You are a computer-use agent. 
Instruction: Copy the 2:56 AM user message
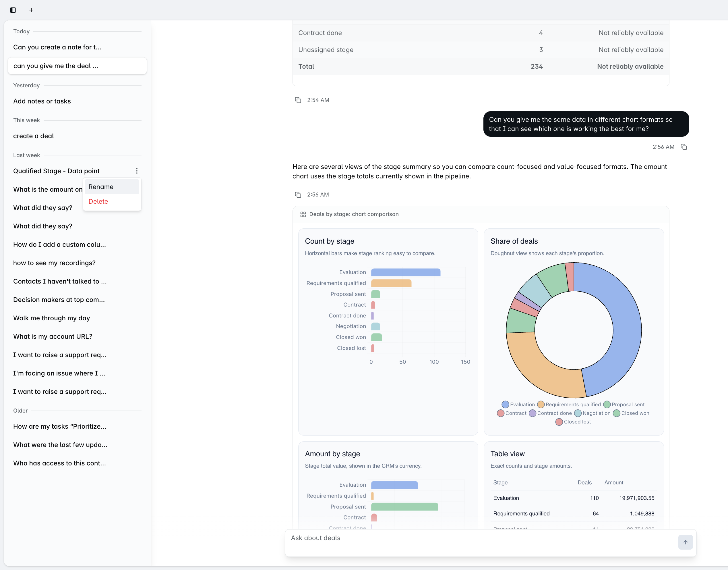(x=684, y=147)
